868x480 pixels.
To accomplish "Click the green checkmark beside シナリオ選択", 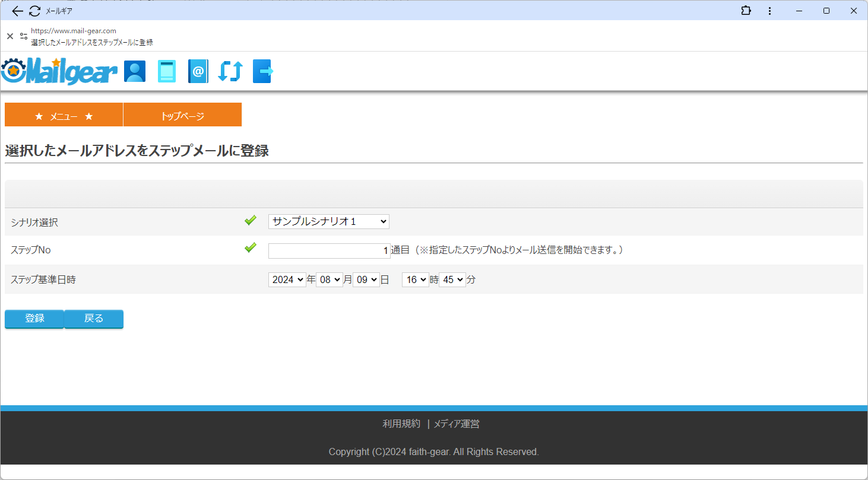I will click(251, 220).
